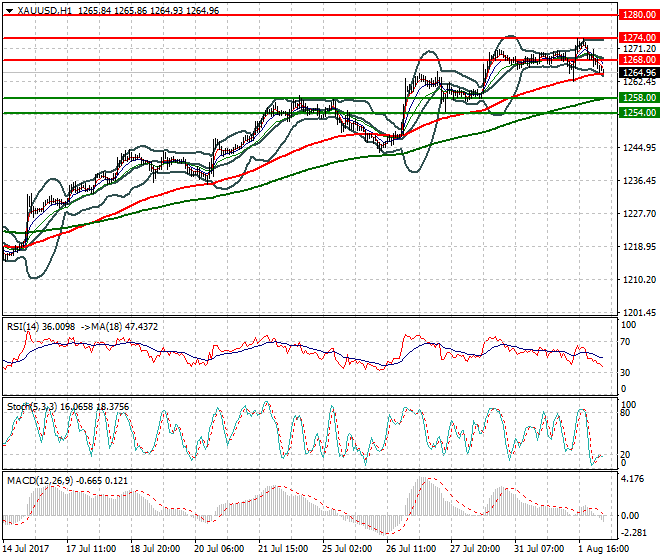660x560 pixels.
Task: Click the 25 Jul 02:00 time label
Action: pyautogui.click(x=347, y=549)
